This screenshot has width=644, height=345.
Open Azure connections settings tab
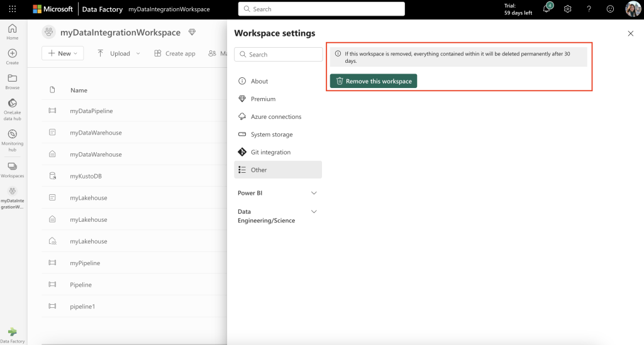(x=278, y=116)
